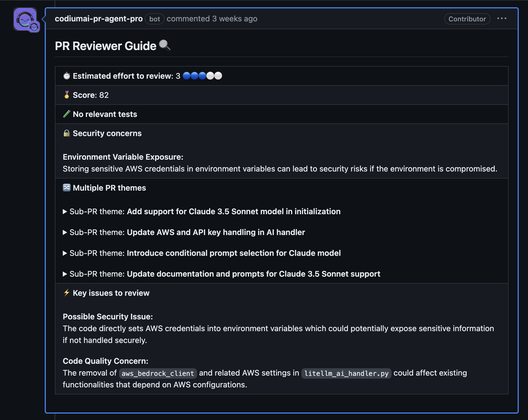Select the Score: 82 text
Viewport: 528px width, 420px height.
pos(91,95)
